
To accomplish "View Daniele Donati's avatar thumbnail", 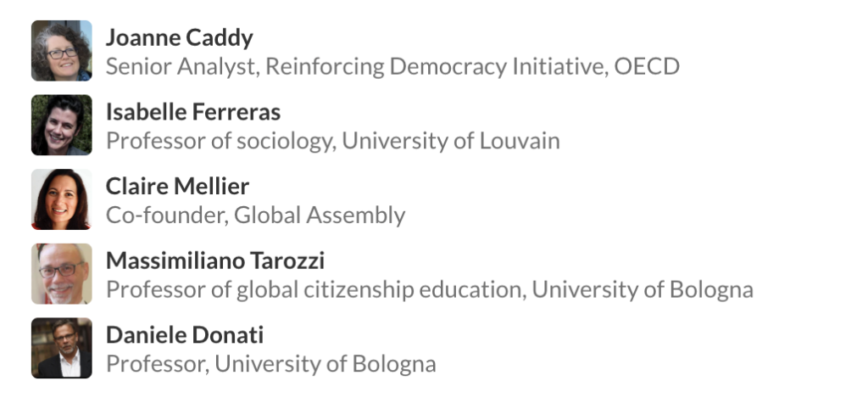I will coord(61,348).
